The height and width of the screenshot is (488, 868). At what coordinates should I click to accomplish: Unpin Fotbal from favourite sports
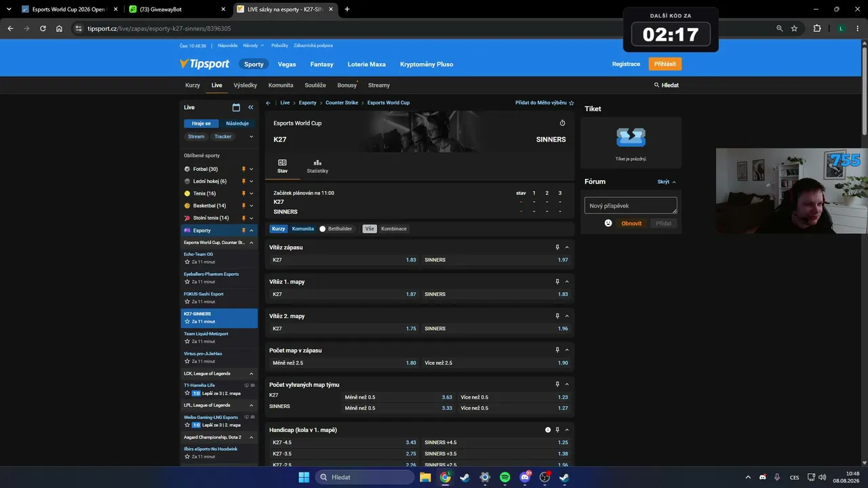tap(243, 169)
